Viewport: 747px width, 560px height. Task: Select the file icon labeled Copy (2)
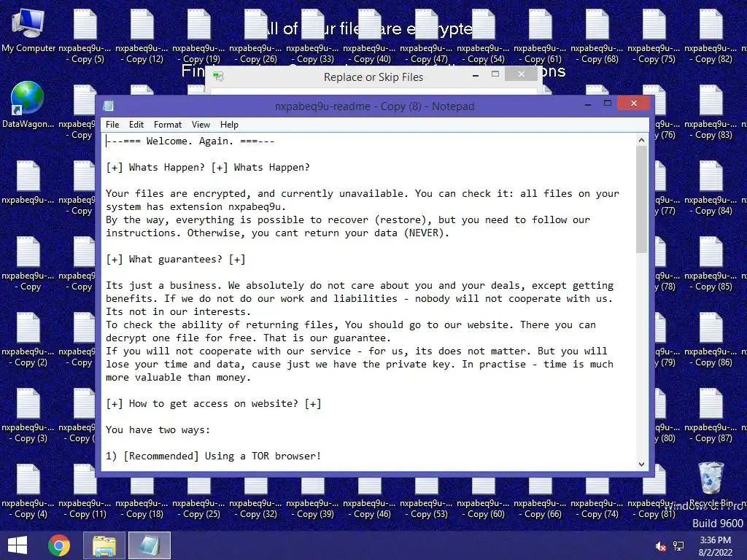(28, 340)
